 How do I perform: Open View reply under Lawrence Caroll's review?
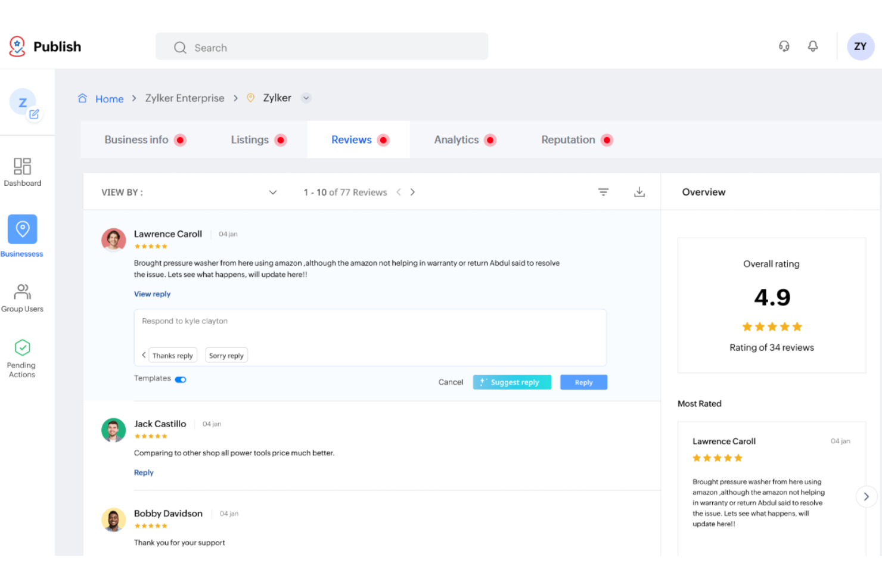click(x=152, y=294)
